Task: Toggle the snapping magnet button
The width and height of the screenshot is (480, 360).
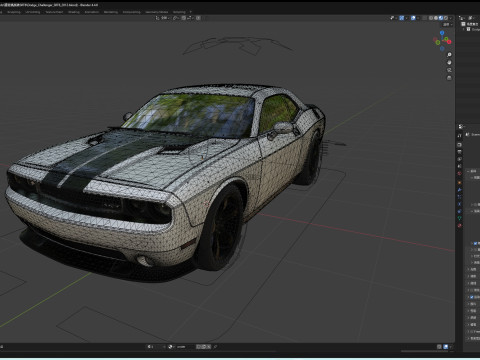Action: 184,18
